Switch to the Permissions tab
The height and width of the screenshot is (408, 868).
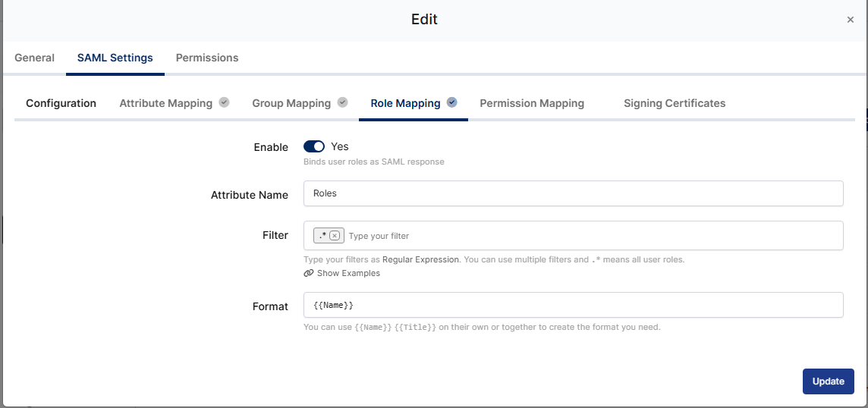[207, 58]
